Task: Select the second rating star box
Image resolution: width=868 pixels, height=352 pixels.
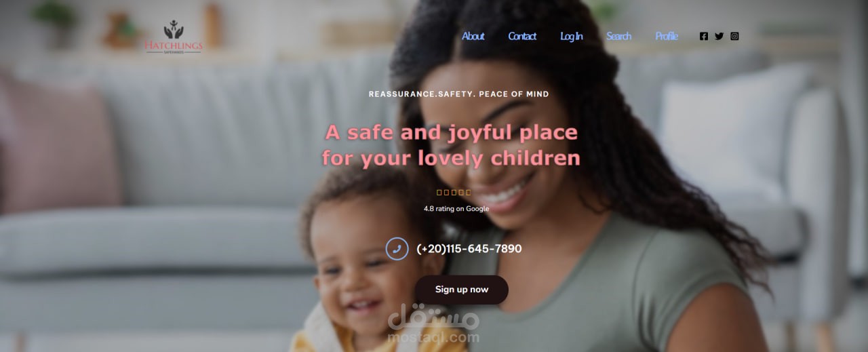Action: click(x=446, y=193)
